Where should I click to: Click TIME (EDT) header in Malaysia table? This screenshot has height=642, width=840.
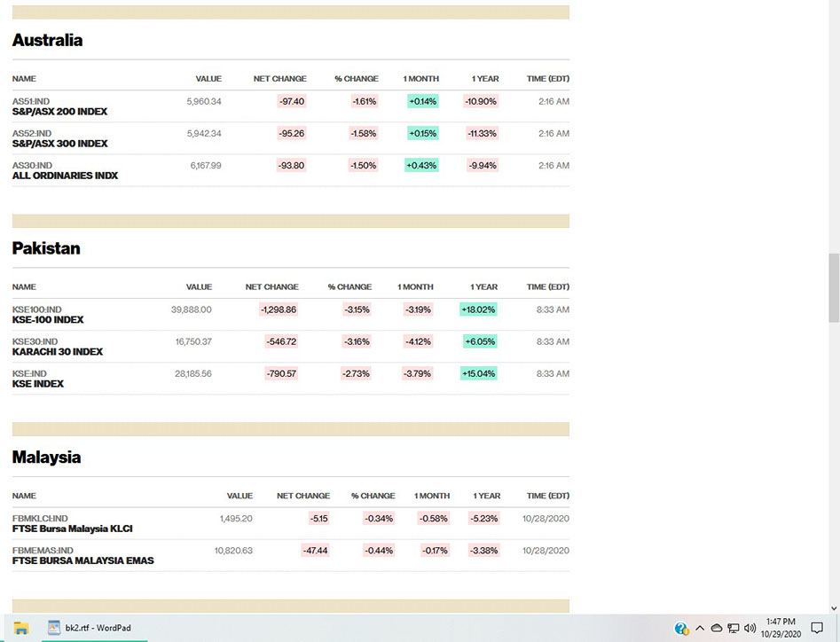click(548, 496)
